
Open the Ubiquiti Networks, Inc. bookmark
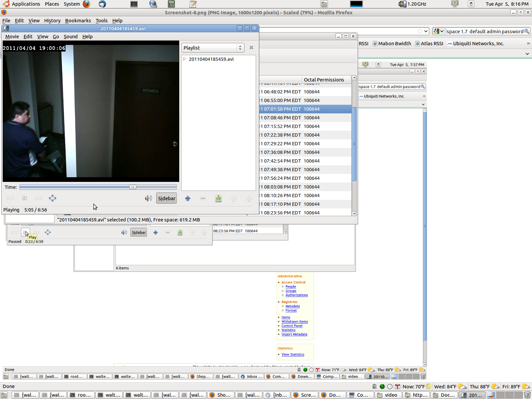pos(475,44)
